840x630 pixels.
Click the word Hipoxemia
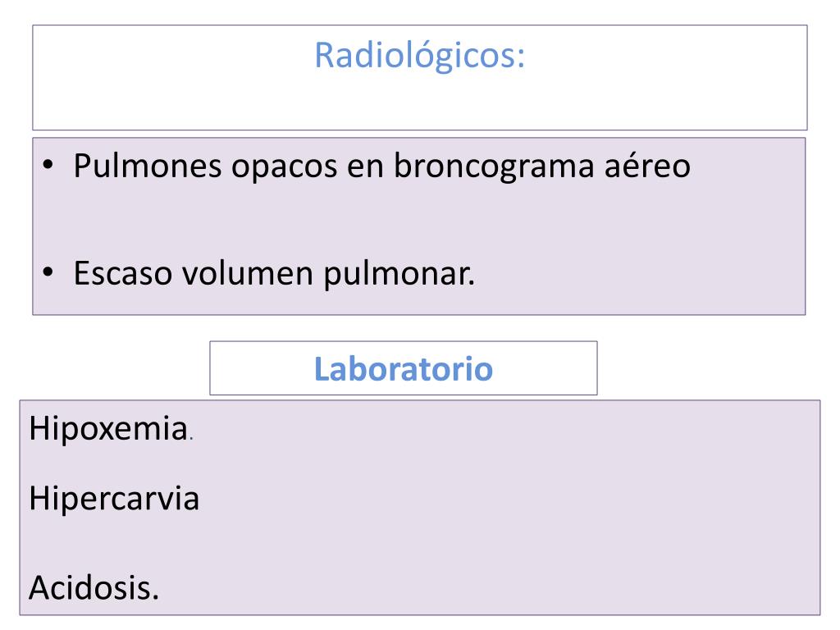tap(108, 428)
